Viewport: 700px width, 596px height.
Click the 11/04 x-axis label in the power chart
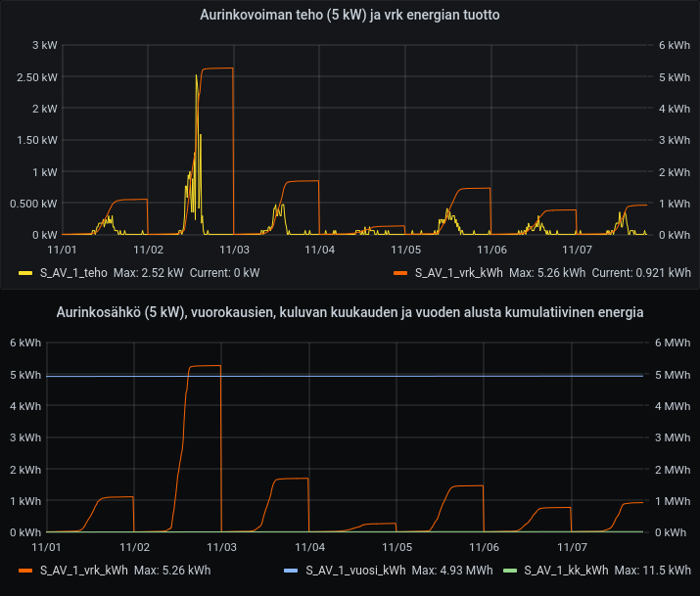(x=320, y=251)
